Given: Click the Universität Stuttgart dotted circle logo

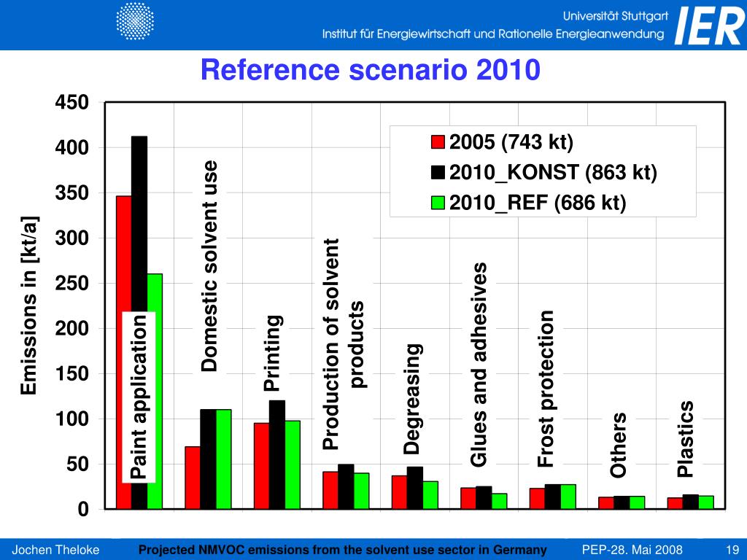Looking at the screenshot, I should pos(135,20).
